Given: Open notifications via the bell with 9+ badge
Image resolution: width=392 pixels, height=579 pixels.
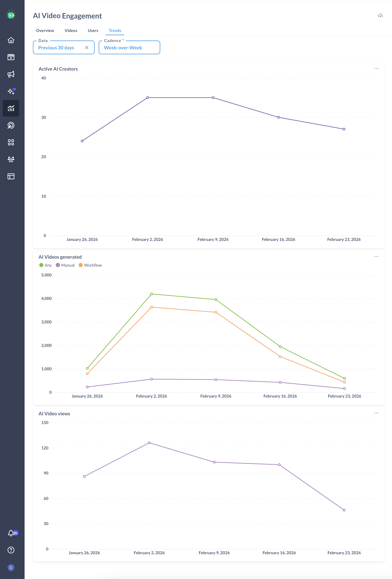Looking at the screenshot, I should point(11,533).
